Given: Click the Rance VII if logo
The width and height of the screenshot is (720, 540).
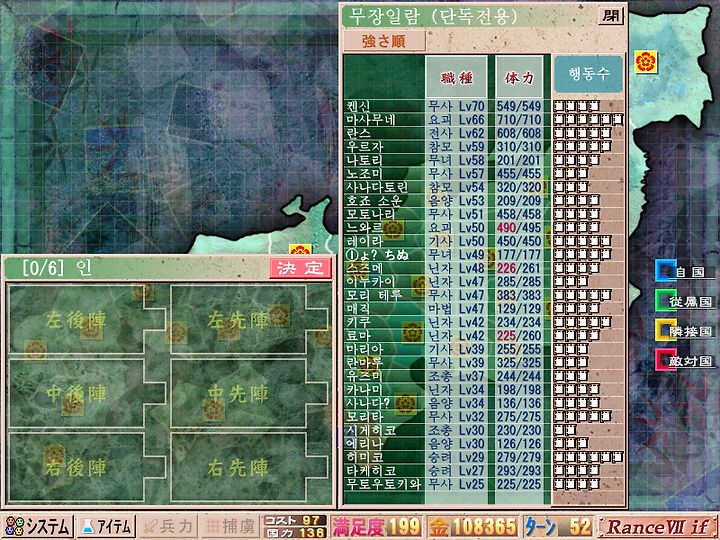Looking at the screenshot, I should point(658,526).
